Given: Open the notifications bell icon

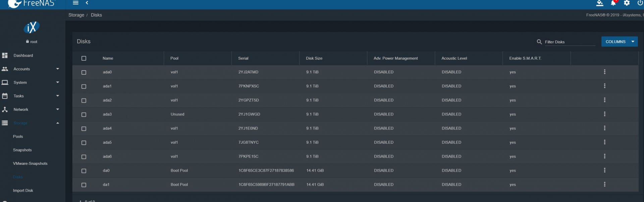Looking at the screenshot, I should [x=613, y=3].
